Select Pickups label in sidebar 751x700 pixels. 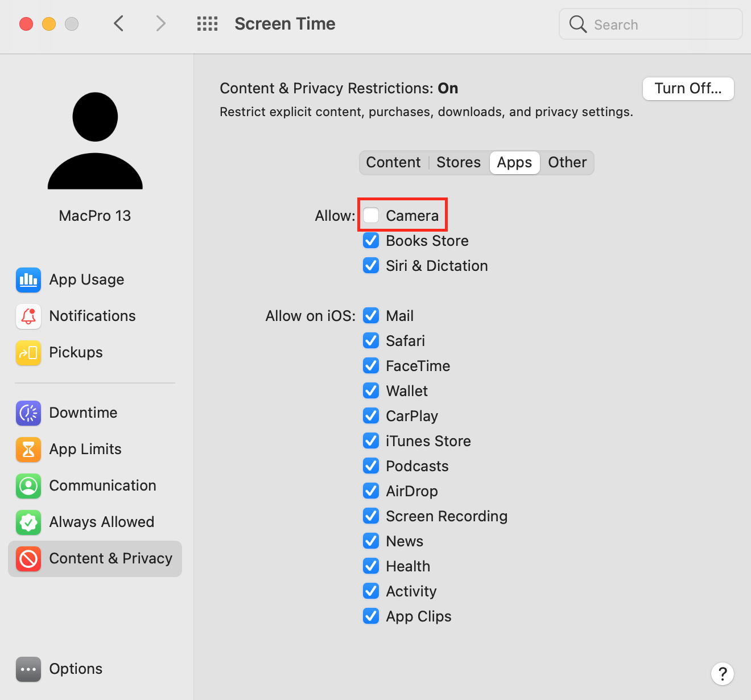76,352
